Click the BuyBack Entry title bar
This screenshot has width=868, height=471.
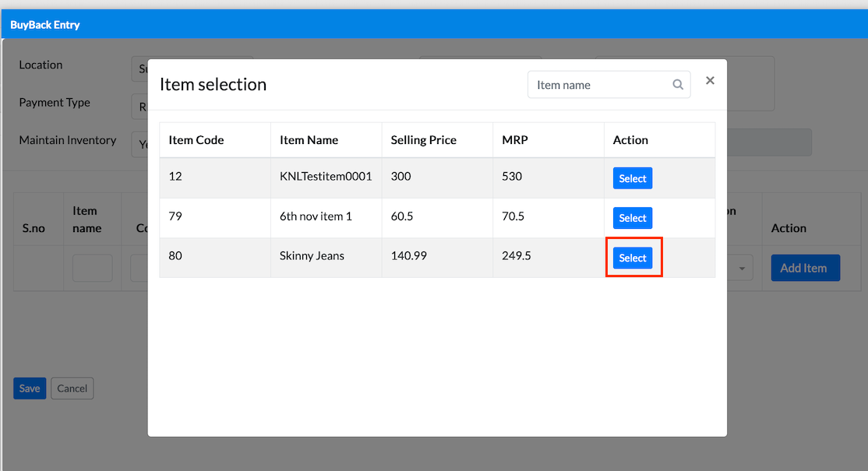[x=434, y=24]
